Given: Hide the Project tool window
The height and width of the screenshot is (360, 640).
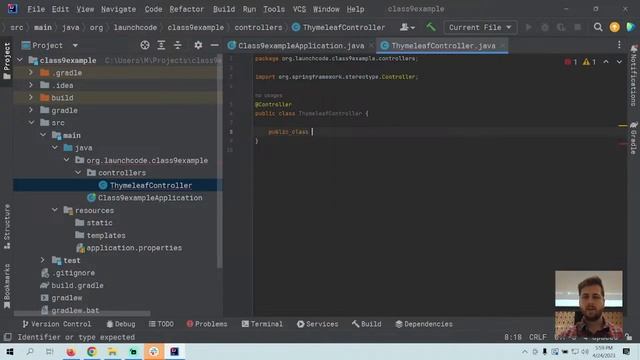Looking at the screenshot, I should [x=214, y=45].
